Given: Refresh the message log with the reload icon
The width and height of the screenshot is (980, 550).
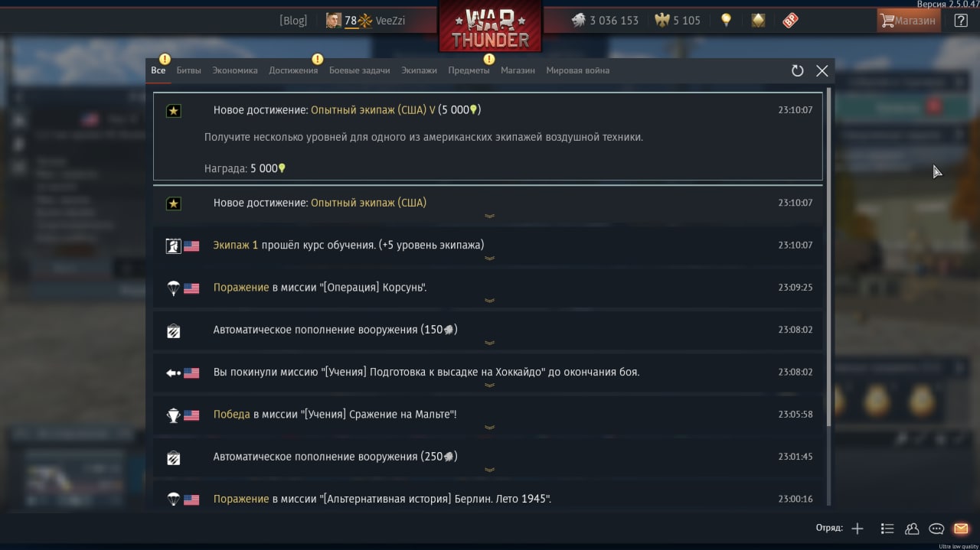Looking at the screenshot, I should [x=797, y=70].
